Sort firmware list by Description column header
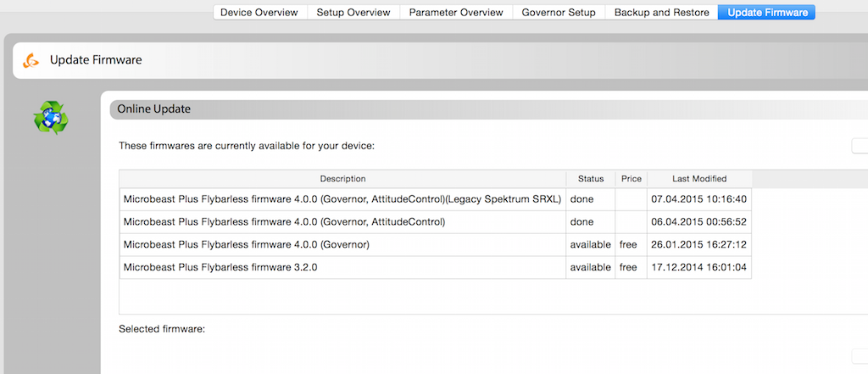The image size is (868, 374). pyautogui.click(x=342, y=179)
